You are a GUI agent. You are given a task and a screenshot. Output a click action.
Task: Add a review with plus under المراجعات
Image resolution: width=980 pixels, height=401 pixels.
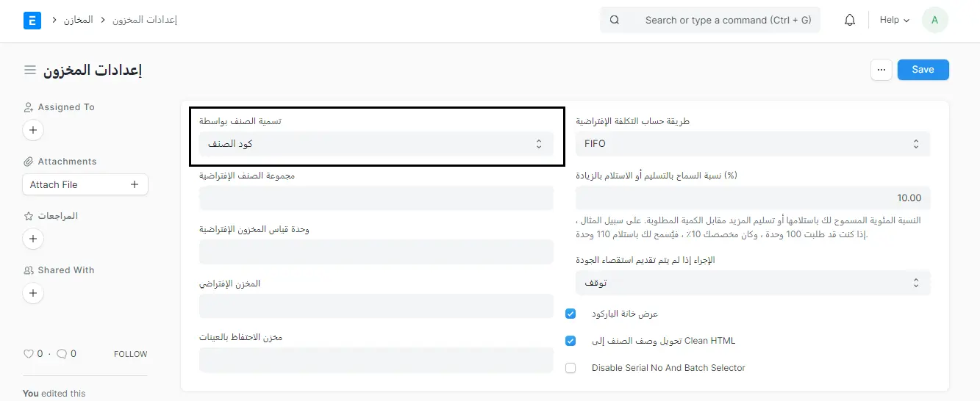33,239
